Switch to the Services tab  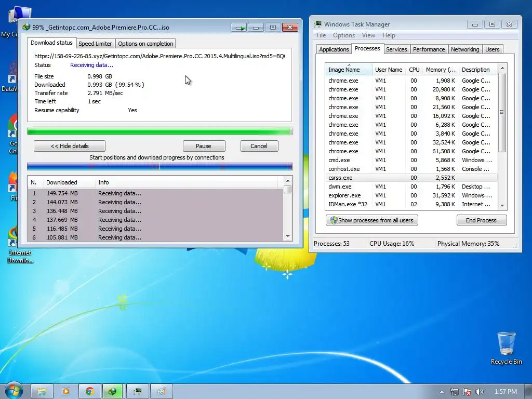click(396, 49)
